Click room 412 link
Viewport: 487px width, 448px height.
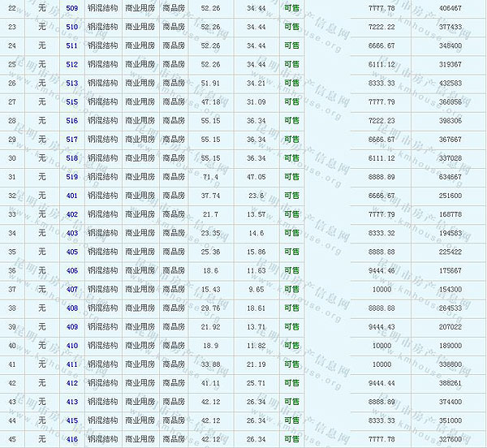coord(72,383)
